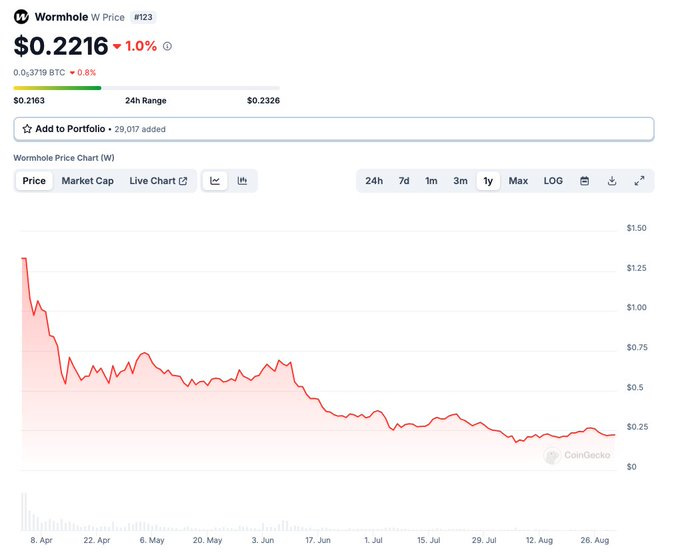Click the $0.2216 current price
The height and width of the screenshot is (555, 680).
(61, 46)
